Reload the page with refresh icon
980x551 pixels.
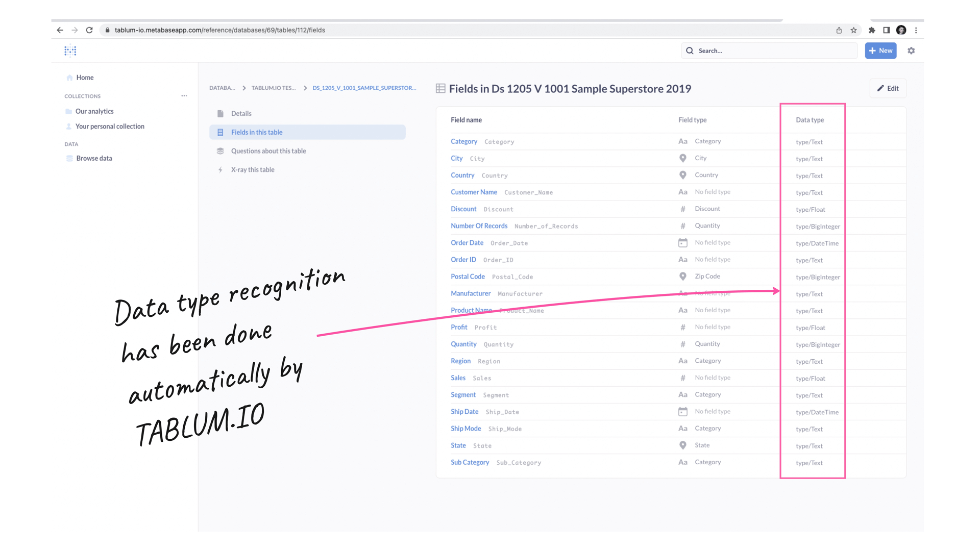coord(89,30)
